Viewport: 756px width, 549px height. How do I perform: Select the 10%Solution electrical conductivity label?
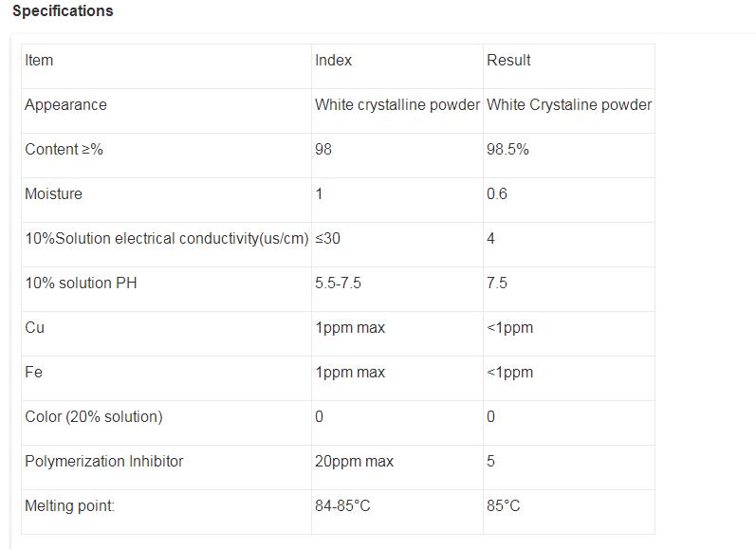pyautogui.click(x=166, y=239)
